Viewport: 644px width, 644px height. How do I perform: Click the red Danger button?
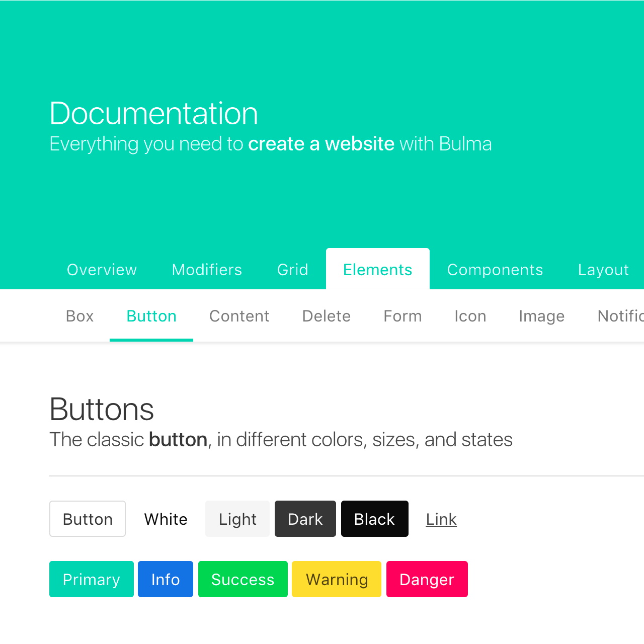pyautogui.click(x=427, y=579)
